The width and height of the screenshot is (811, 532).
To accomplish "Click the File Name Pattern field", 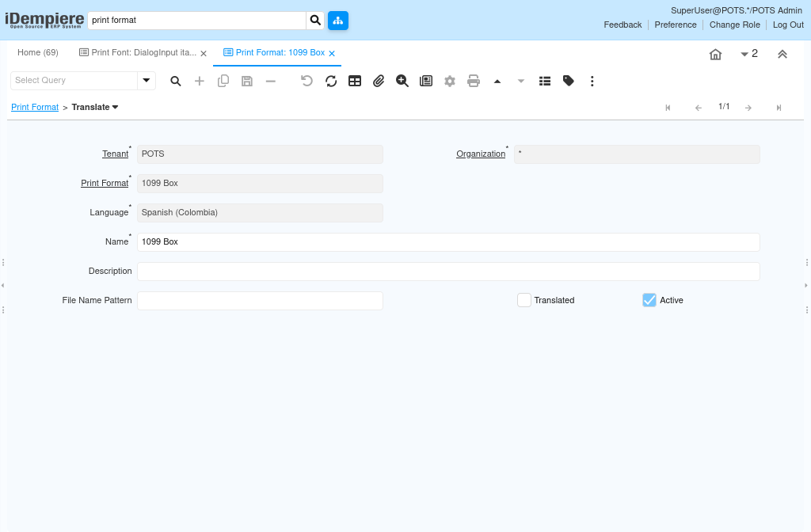I will (260, 301).
